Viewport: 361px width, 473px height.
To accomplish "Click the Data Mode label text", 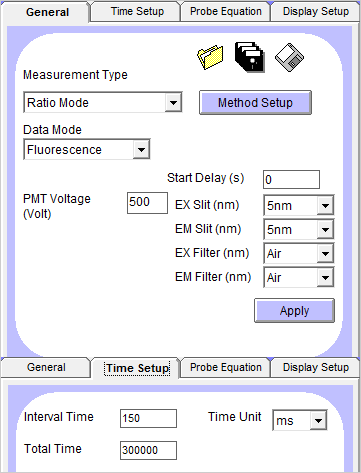I will tap(52, 130).
